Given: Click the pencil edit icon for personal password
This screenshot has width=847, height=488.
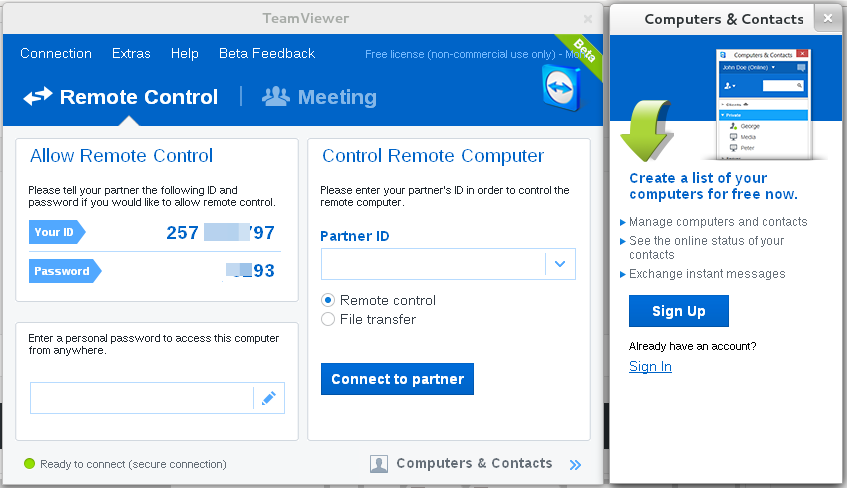Looking at the screenshot, I should (x=268, y=398).
